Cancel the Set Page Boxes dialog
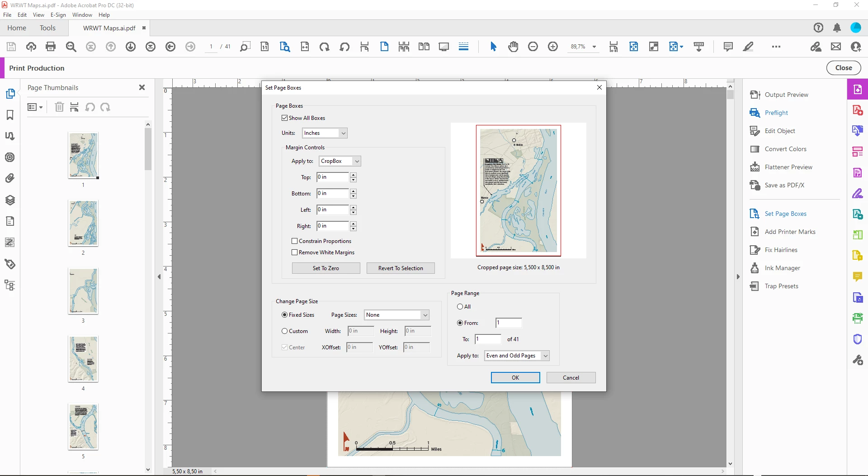Screen dimensions: 868x476 pos(571,378)
